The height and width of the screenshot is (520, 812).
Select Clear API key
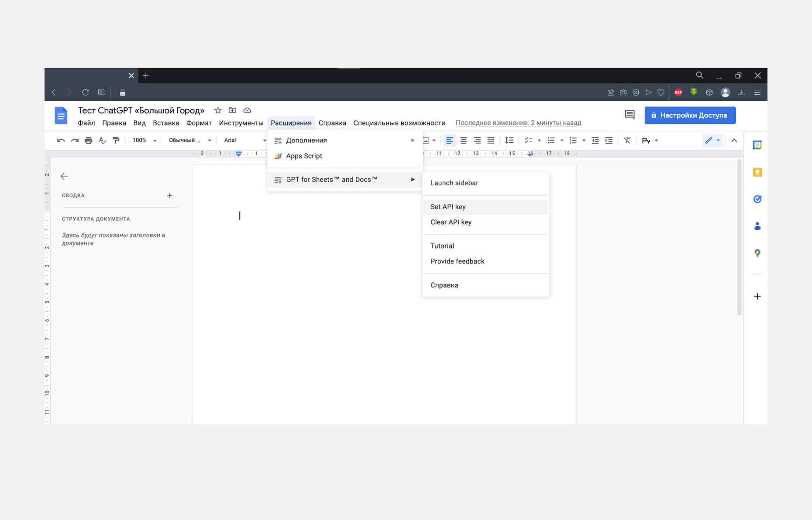[x=485, y=222]
